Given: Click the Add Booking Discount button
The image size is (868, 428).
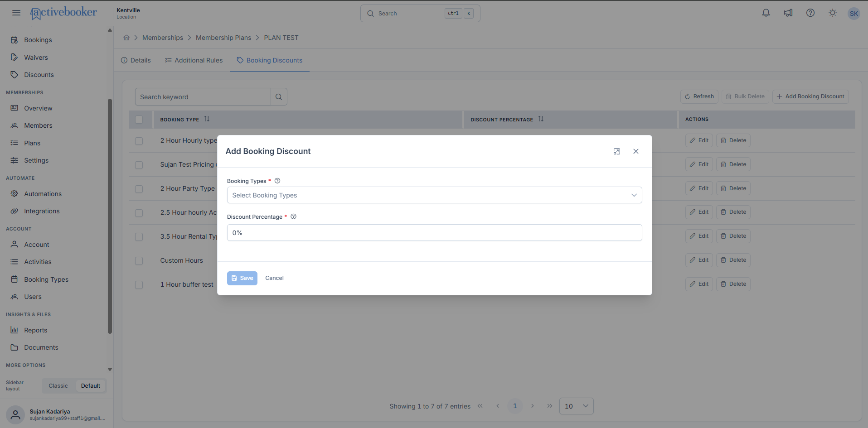Looking at the screenshot, I should (810, 96).
